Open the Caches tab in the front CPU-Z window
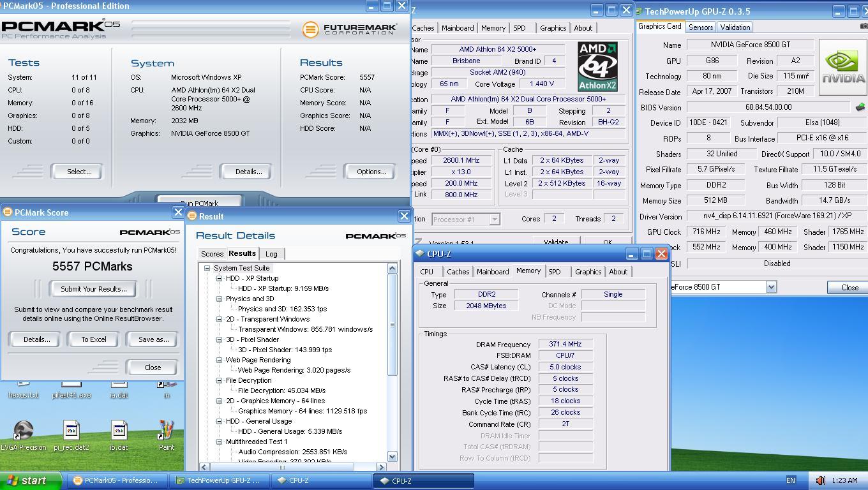This screenshot has width=868, height=490. 458,272
